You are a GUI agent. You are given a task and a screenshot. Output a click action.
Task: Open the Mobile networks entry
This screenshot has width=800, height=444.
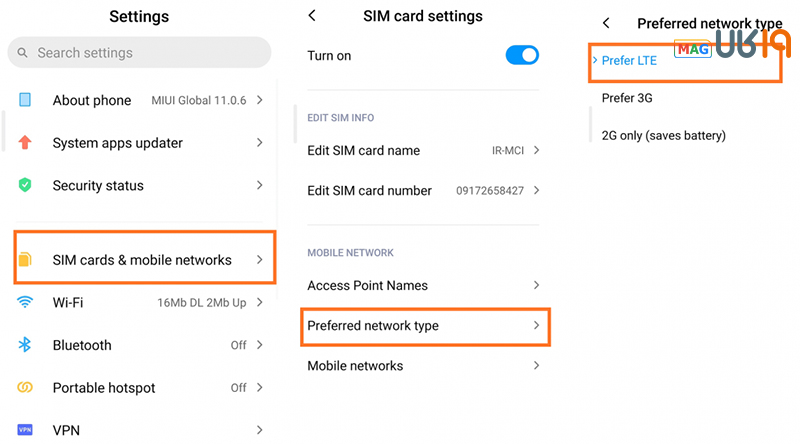click(355, 366)
